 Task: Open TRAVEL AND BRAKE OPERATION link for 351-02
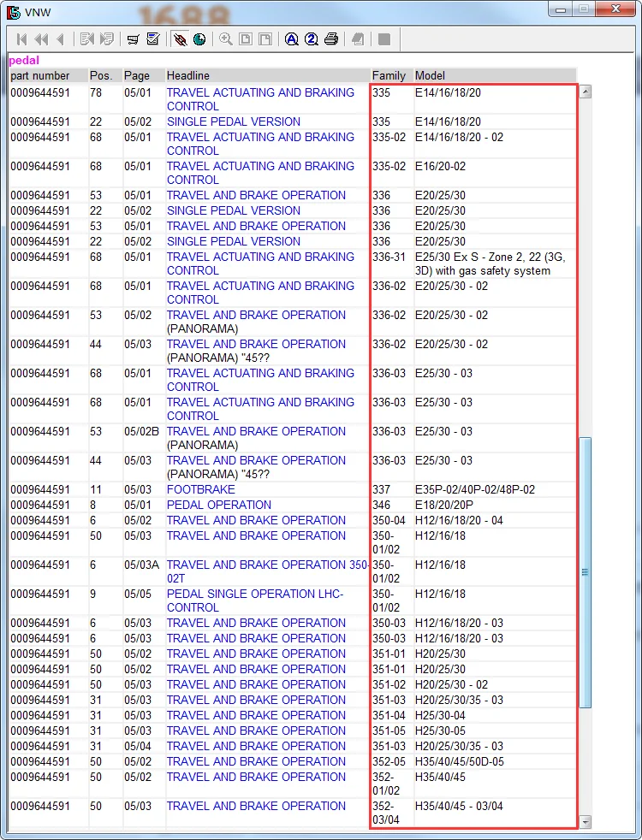pyautogui.click(x=256, y=684)
